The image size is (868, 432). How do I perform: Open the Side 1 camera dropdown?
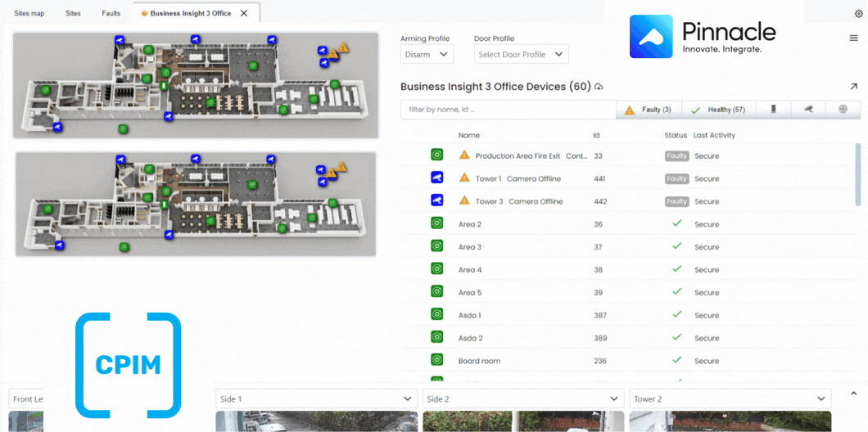coord(316,398)
